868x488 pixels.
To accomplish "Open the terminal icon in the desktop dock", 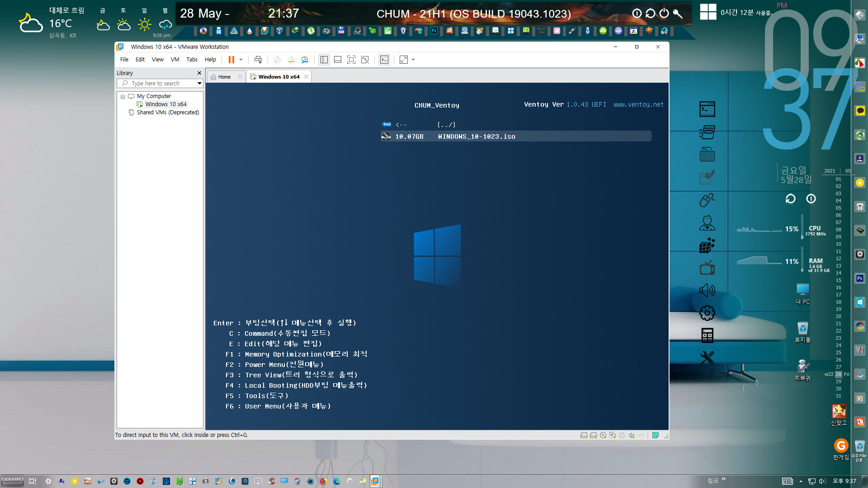I will (x=707, y=109).
